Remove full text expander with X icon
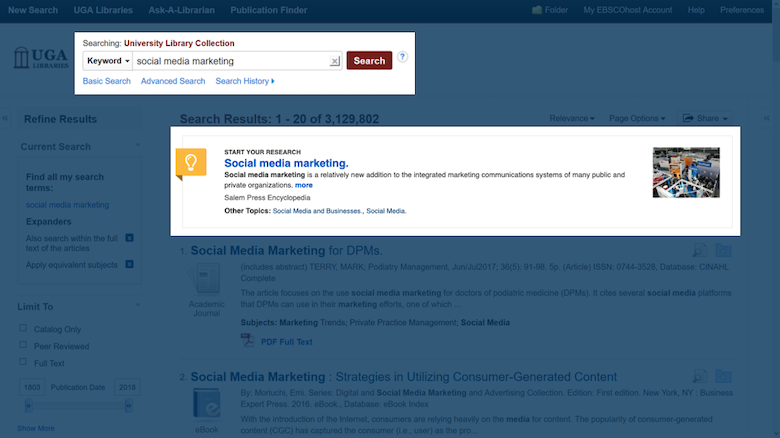Screen dimensions: 780x438 click(x=129, y=238)
